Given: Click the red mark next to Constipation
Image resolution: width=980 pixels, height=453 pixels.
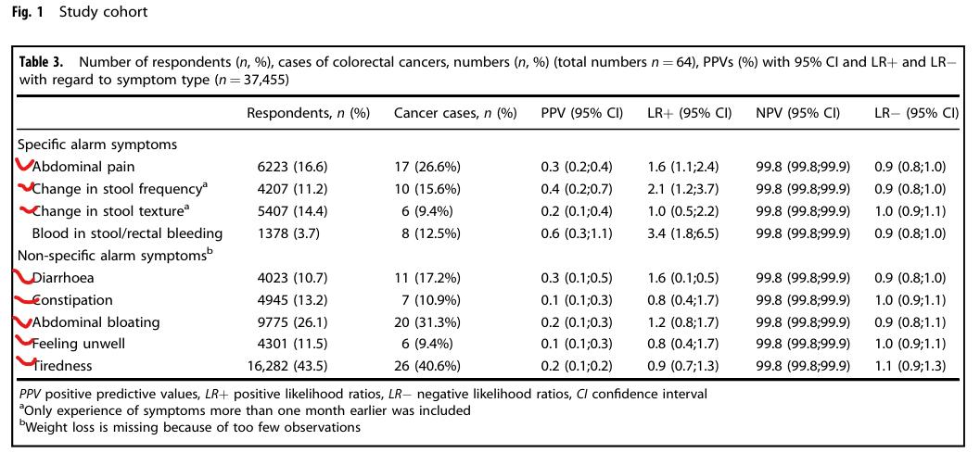Looking at the screenshot, I should tap(24, 299).
